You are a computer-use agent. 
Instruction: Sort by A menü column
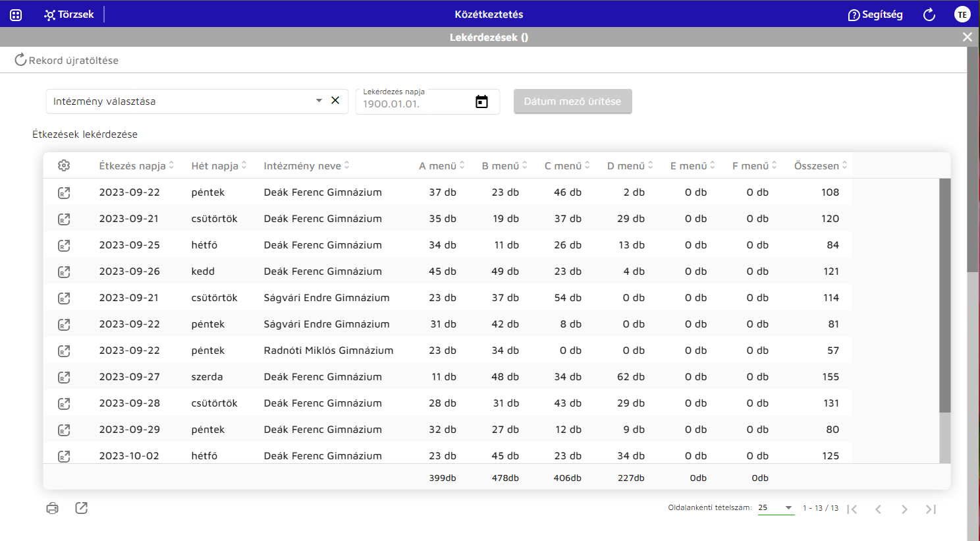pos(441,165)
